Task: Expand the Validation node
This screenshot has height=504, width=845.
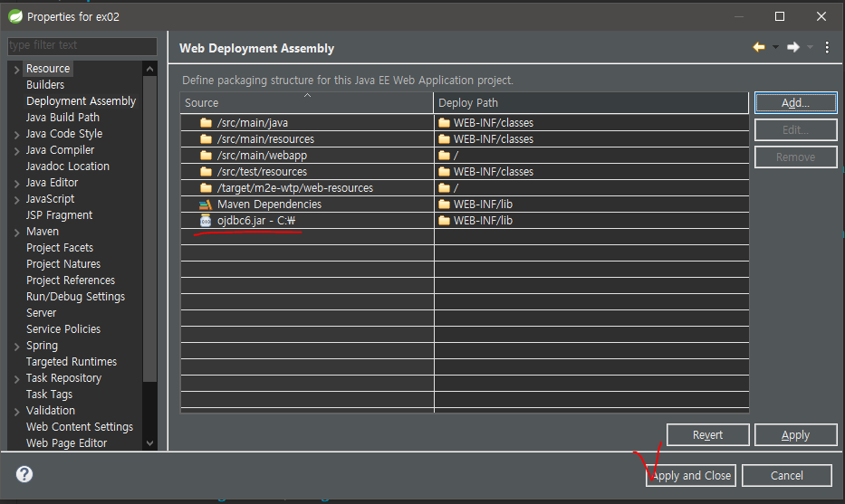Action: pos(16,411)
